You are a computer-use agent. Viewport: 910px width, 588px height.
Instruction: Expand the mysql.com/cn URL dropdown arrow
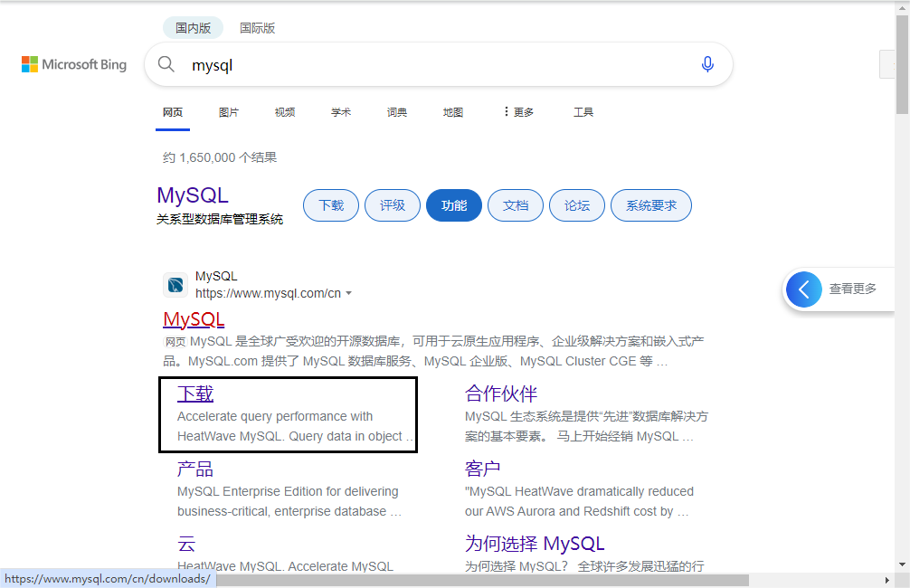(x=349, y=294)
